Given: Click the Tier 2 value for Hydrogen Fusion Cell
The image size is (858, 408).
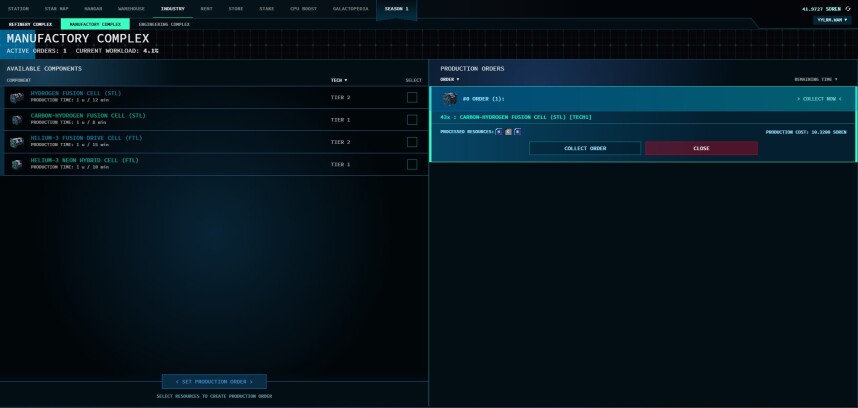Looking at the screenshot, I should [340, 97].
